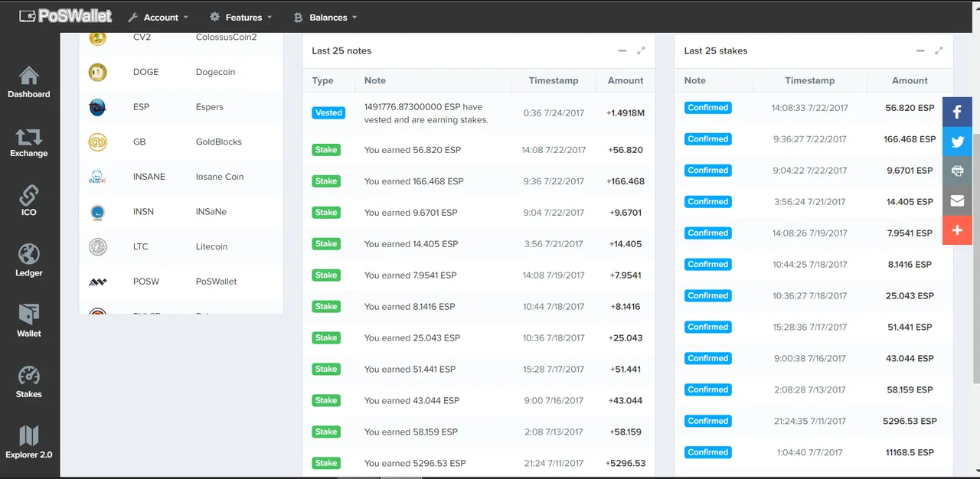Share via Facebook button
Viewport: 980px width, 479px height.
coord(957,112)
